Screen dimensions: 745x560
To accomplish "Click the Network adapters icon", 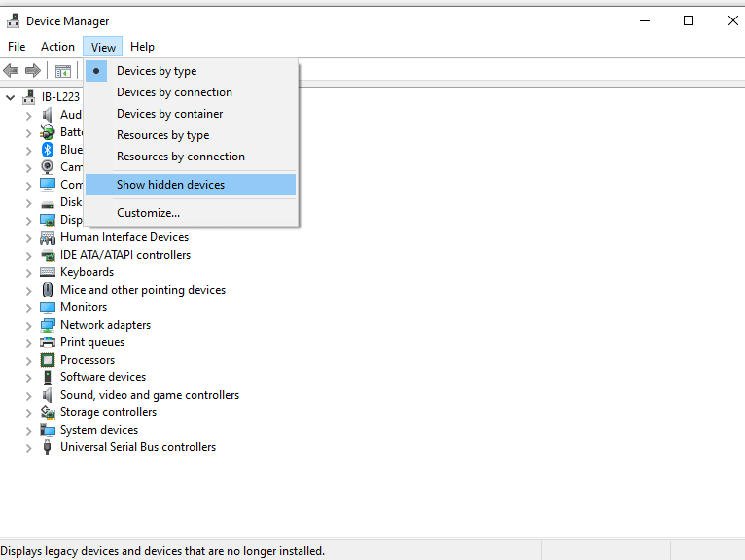I will [48, 325].
